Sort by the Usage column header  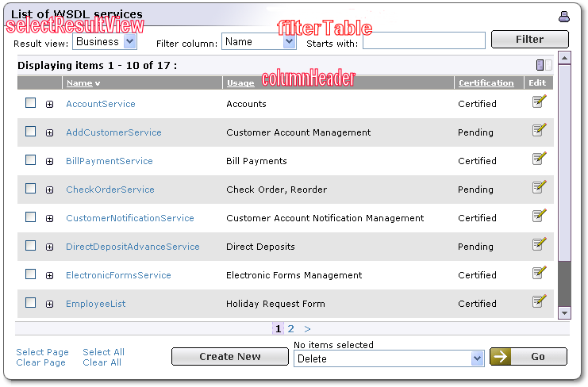click(240, 82)
